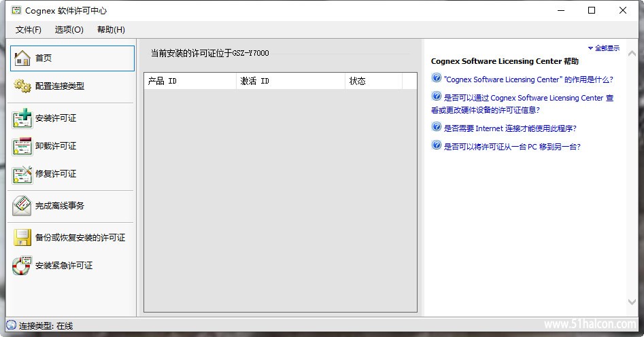
Task: Open the 帮助(H) menu
Action: [x=111, y=29]
